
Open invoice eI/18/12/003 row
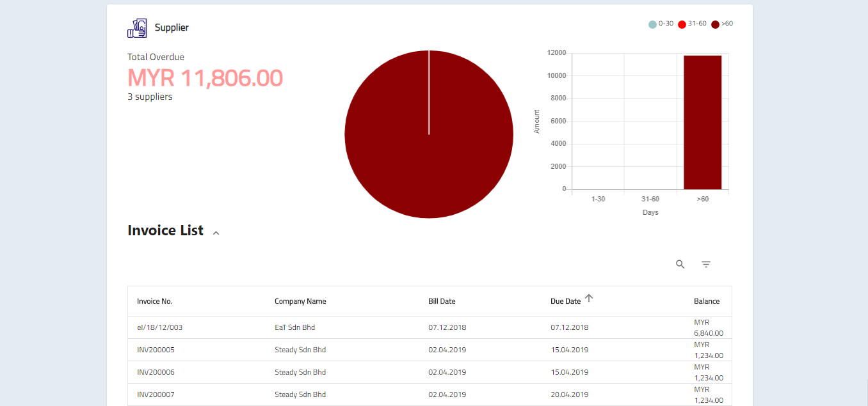pos(159,327)
